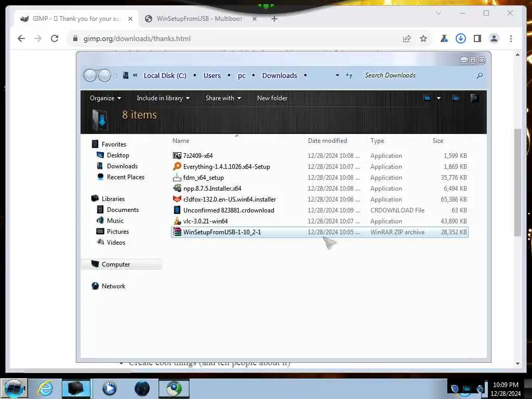Click Explorer forward round button
Viewport: 532px width, 399px height.
[104, 75]
